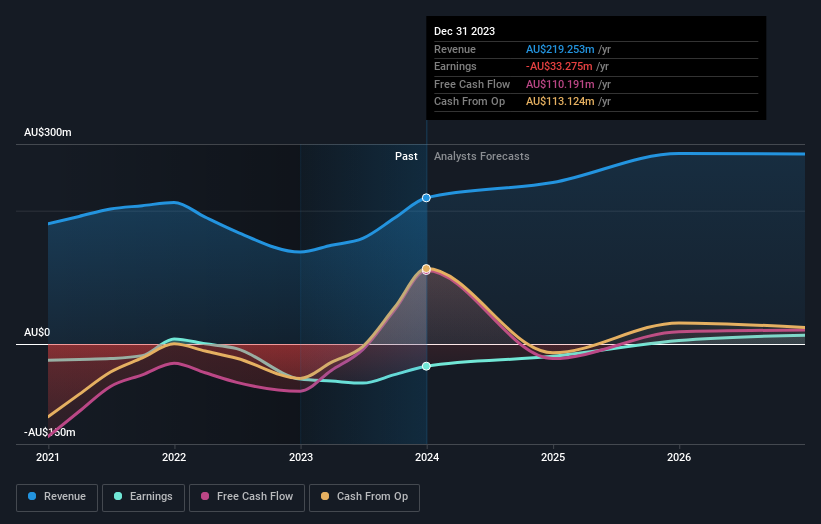Click the 2021 x-axis label
The height and width of the screenshot is (524, 821).
(x=48, y=457)
